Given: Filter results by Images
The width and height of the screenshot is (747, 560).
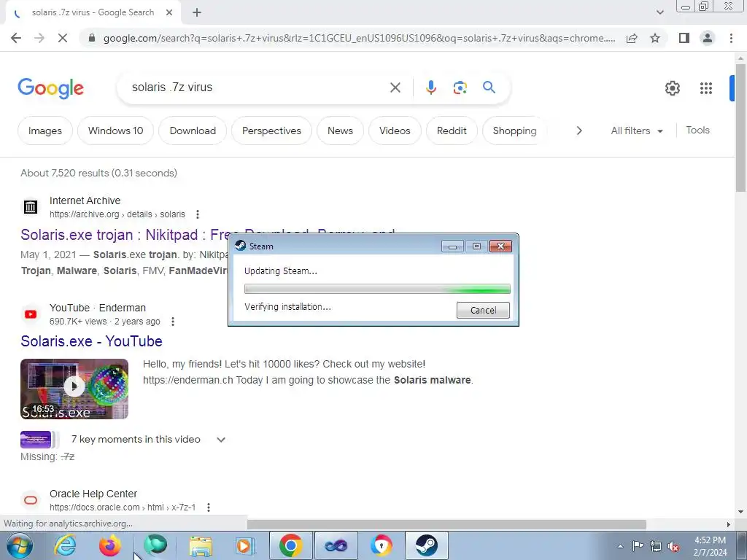Looking at the screenshot, I should pyautogui.click(x=45, y=131).
